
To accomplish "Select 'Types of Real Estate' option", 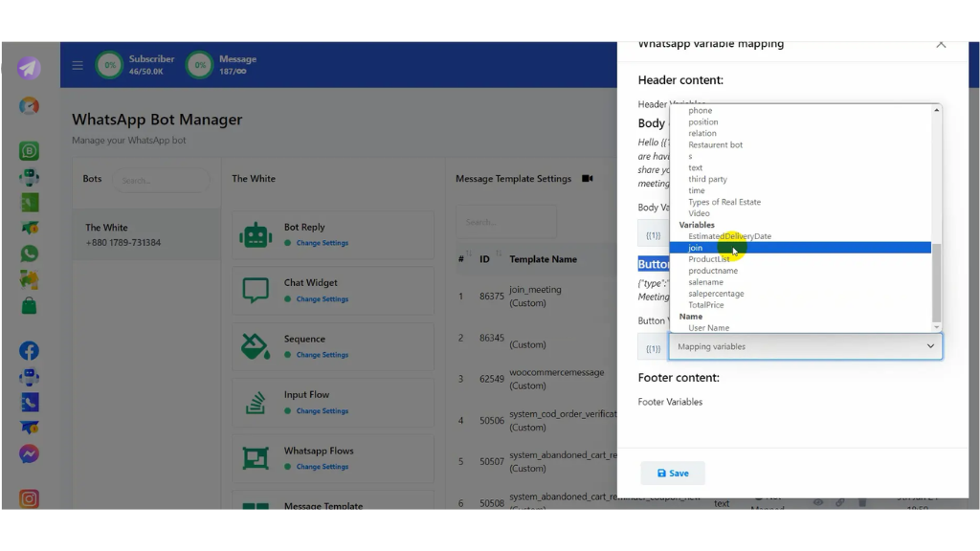I will pos(724,202).
